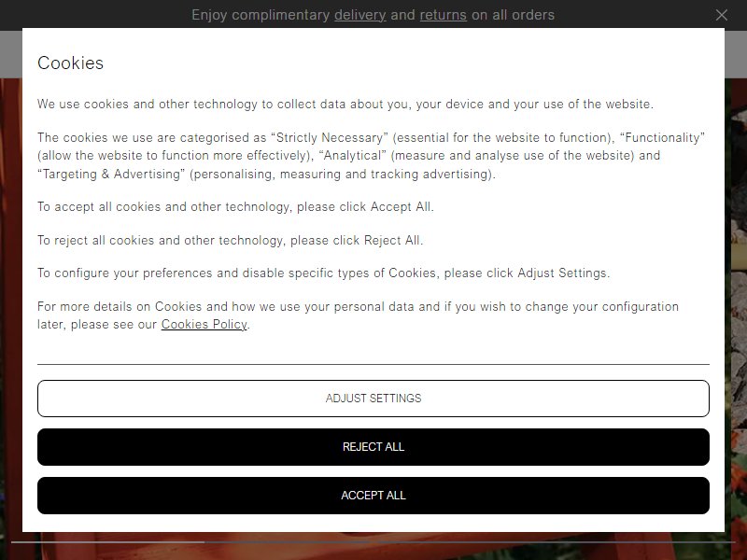Click the 'For more details on Cookies' paragraph
Image resolution: width=747 pixels, height=560 pixels.
click(x=358, y=315)
